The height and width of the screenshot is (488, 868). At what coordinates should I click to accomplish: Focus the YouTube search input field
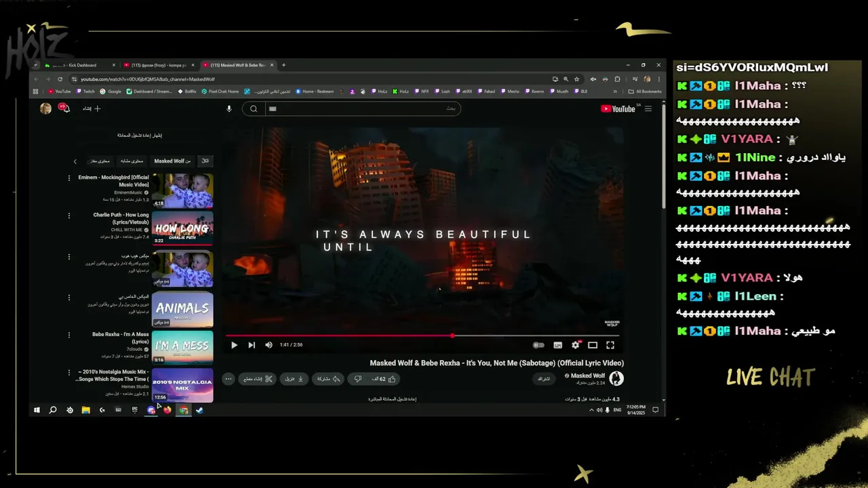click(x=362, y=108)
